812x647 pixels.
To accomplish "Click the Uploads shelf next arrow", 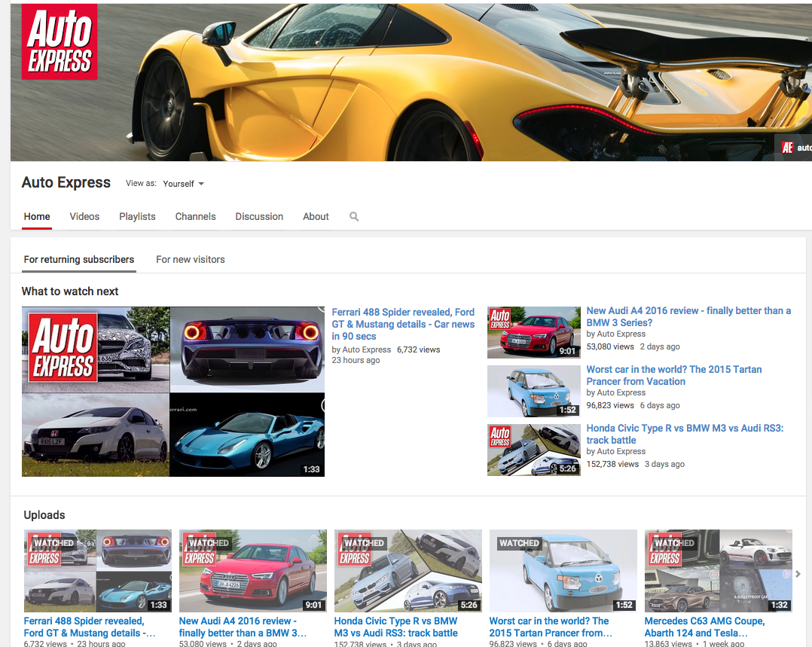I will point(798,574).
